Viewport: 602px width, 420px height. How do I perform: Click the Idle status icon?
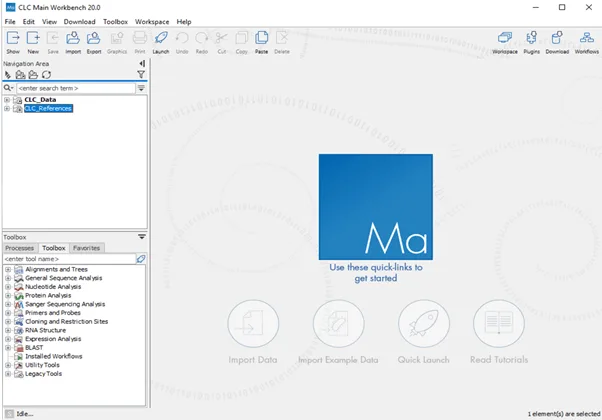tap(10, 413)
